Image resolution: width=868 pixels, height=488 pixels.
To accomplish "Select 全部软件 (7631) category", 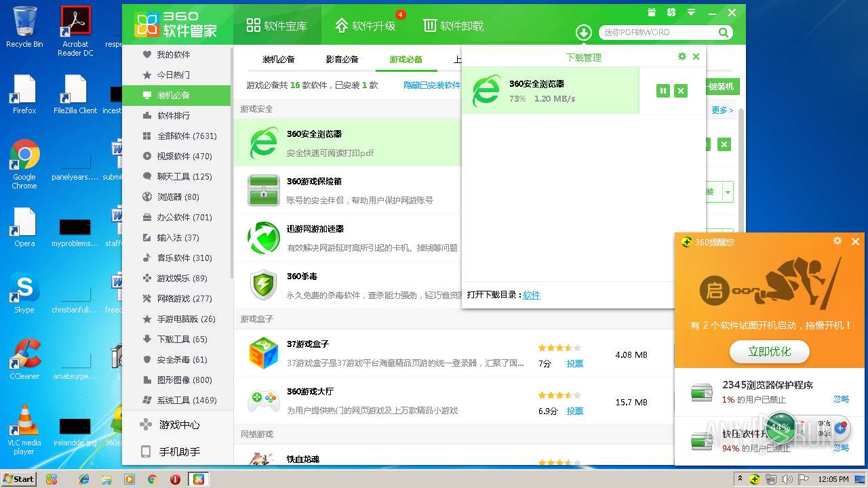I will pos(176,136).
